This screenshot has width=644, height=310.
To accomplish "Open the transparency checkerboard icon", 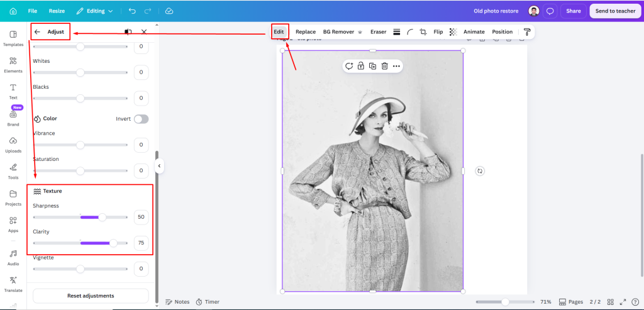I will click(453, 31).
